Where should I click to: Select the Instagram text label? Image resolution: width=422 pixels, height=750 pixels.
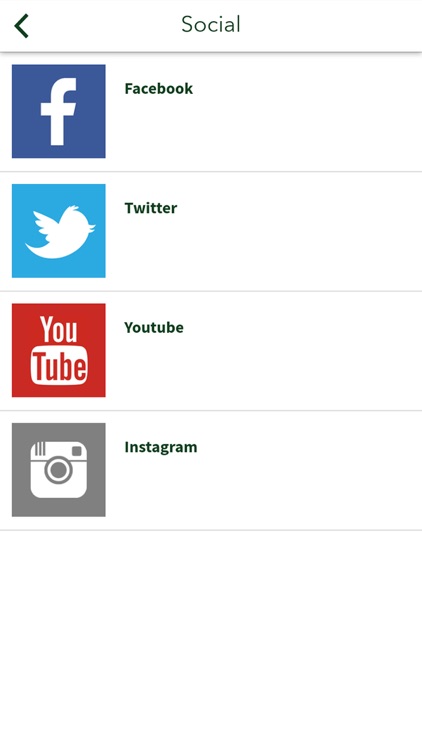pyautogui.click(x=161, y=447)
